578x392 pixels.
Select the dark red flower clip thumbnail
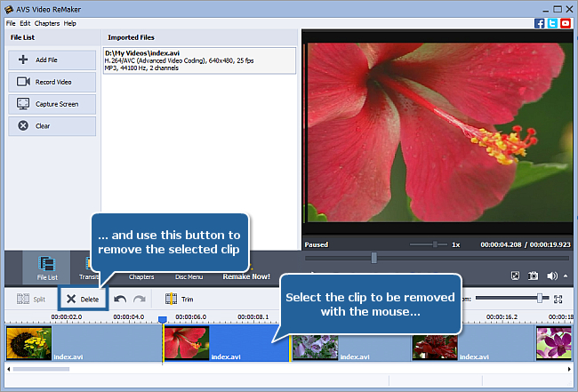pyautogui.click(x=435, y=348)
